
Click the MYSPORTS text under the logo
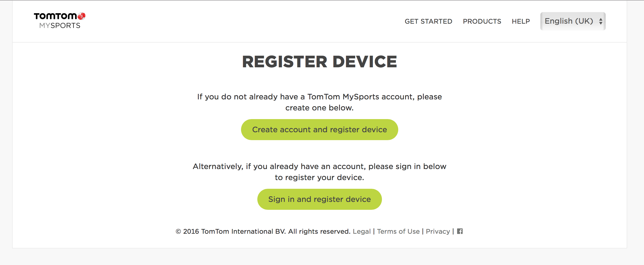point(60,26)
